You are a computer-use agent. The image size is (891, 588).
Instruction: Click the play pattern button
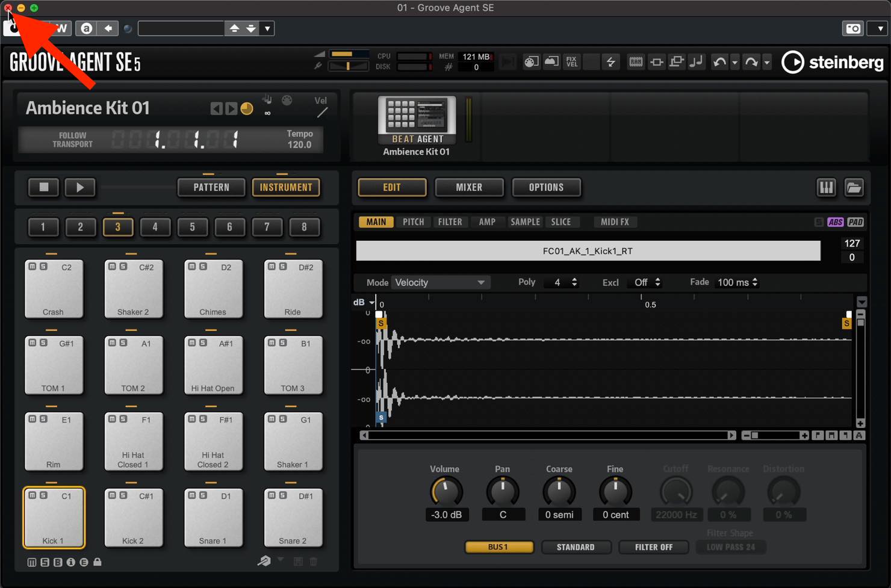click(79, 187)
